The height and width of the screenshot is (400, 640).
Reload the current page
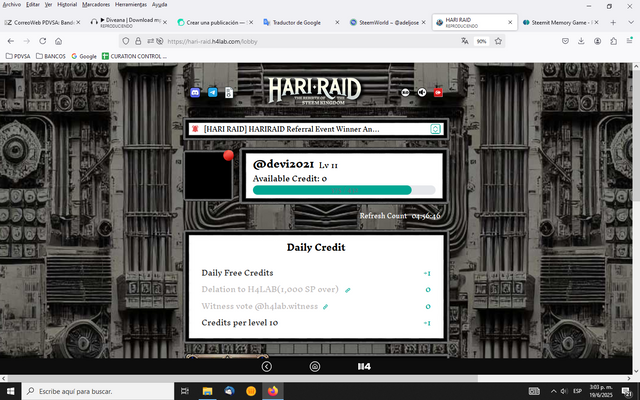tap(42, 41)
